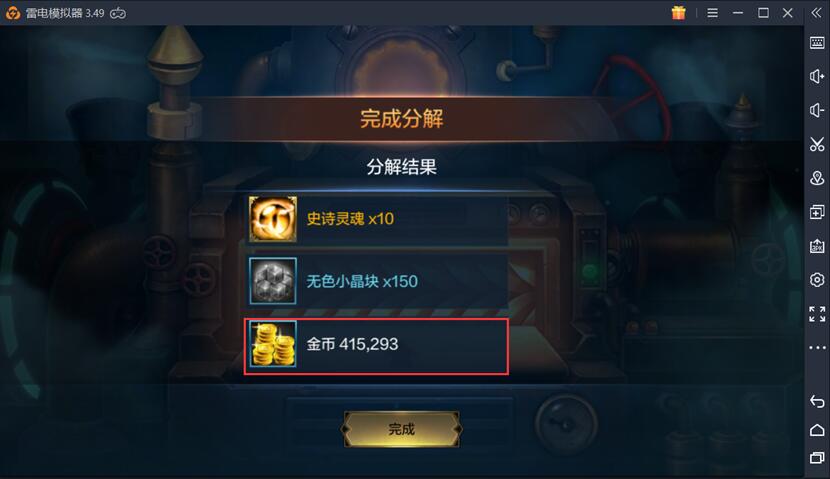This screenshot has width=830, height=479.
Task: Open recent apps overview button
Action: (817, 458)
